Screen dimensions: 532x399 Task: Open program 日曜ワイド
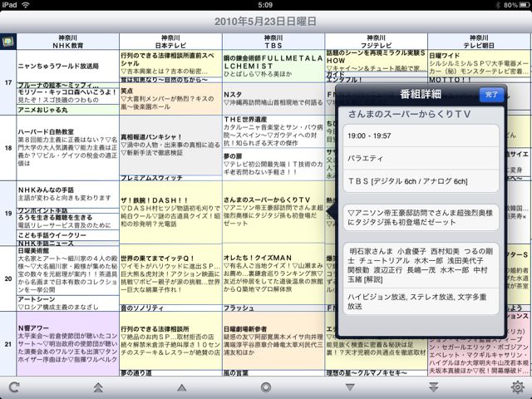point(479,63)
